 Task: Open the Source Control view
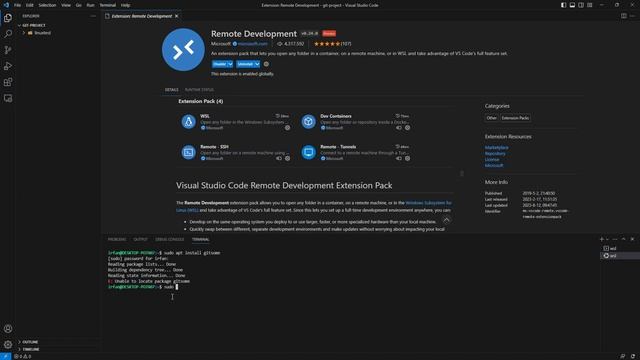pos(8,50)
